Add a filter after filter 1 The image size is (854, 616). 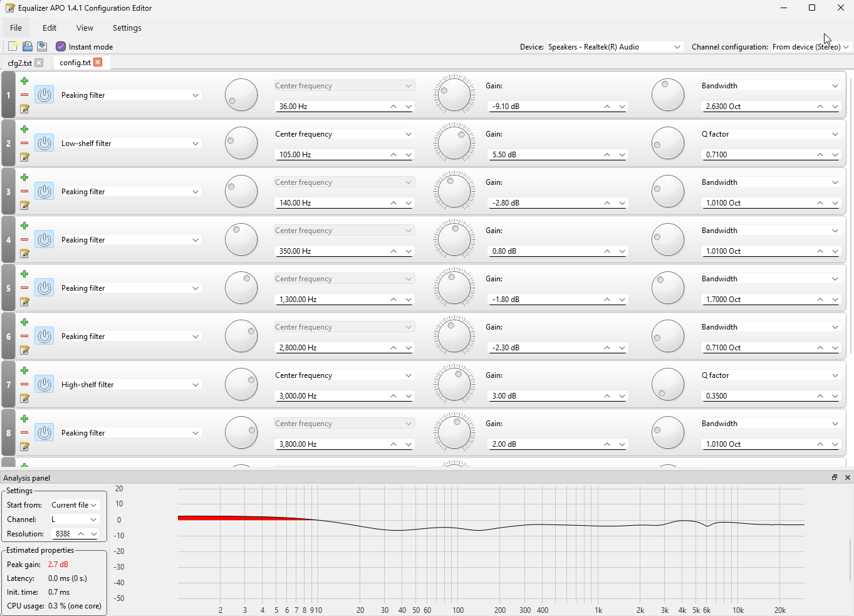click(x=24, y=81)
